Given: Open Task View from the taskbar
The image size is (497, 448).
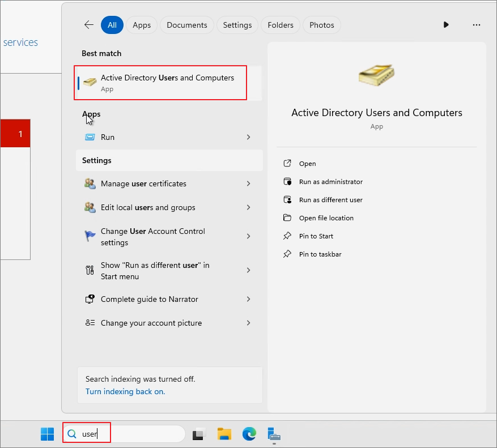Looking at the screenshot, I should pyautogui.click(x=199, y=434).
